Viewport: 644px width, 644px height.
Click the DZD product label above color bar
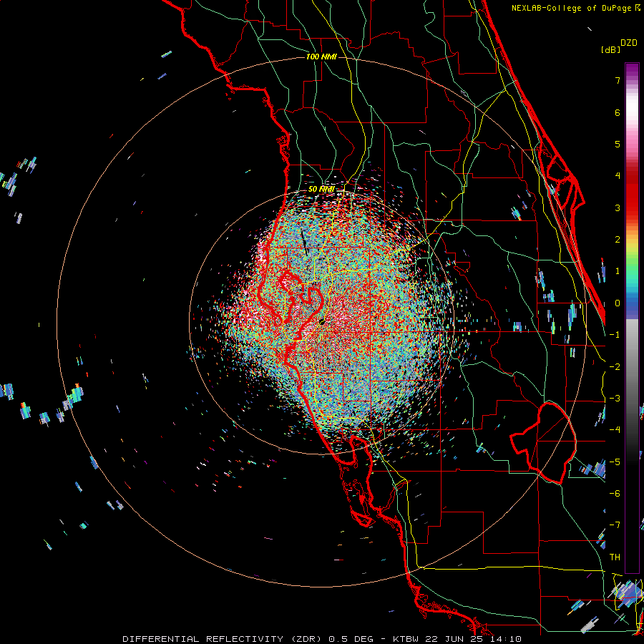click(629, 43)
